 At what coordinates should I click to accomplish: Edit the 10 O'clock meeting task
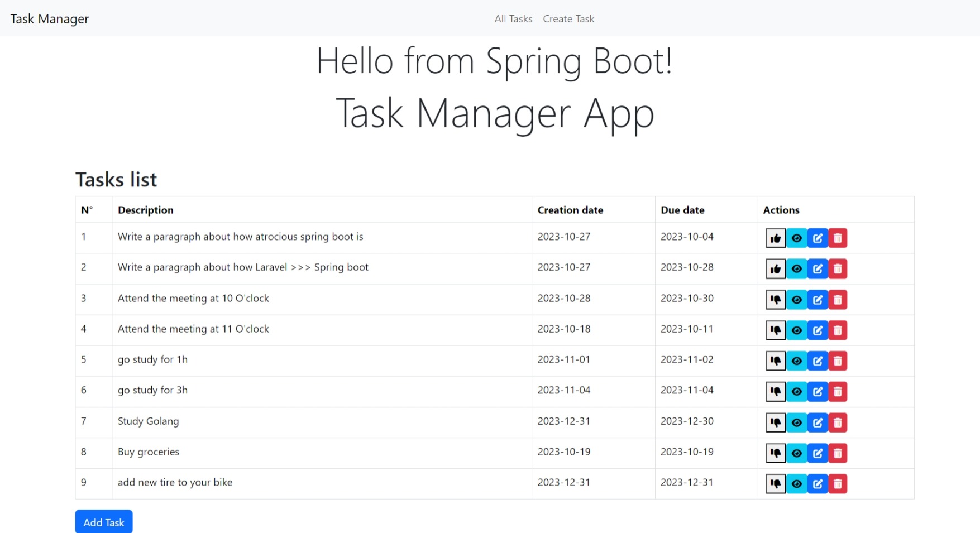pyautogui.click(x=818, y=300)
